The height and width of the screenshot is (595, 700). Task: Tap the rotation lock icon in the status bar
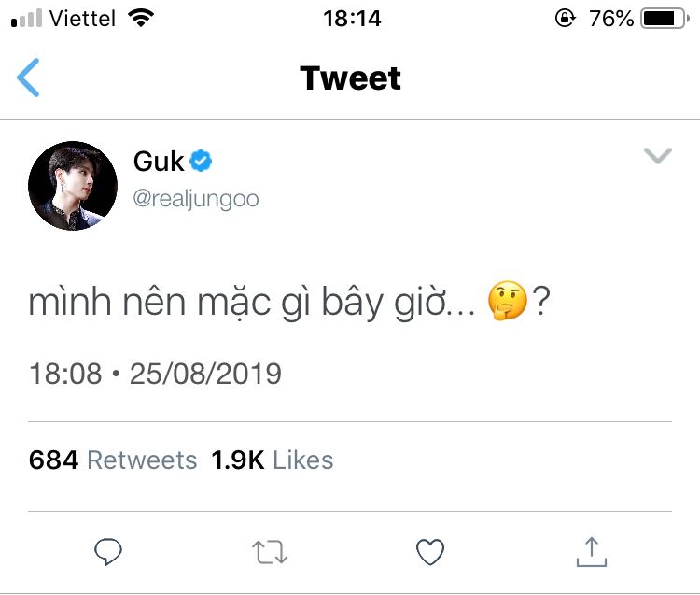pos(565,19)
